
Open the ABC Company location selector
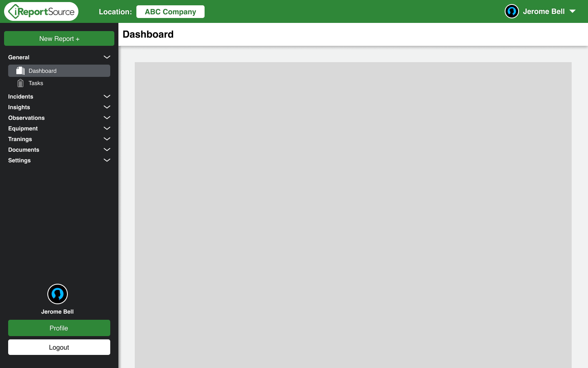170,12
